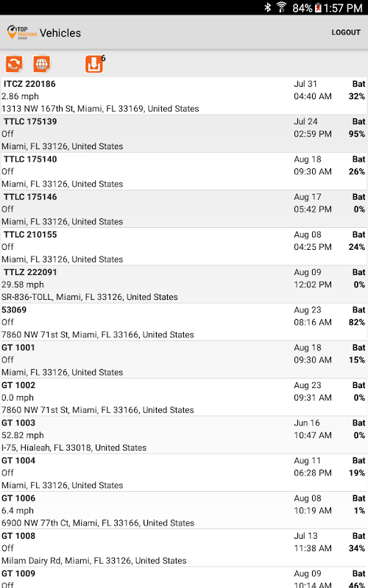The width and height of the screenshot is (368, 588).
Task: Tap the battery indicator in status bar
Action: click(318, 8)
